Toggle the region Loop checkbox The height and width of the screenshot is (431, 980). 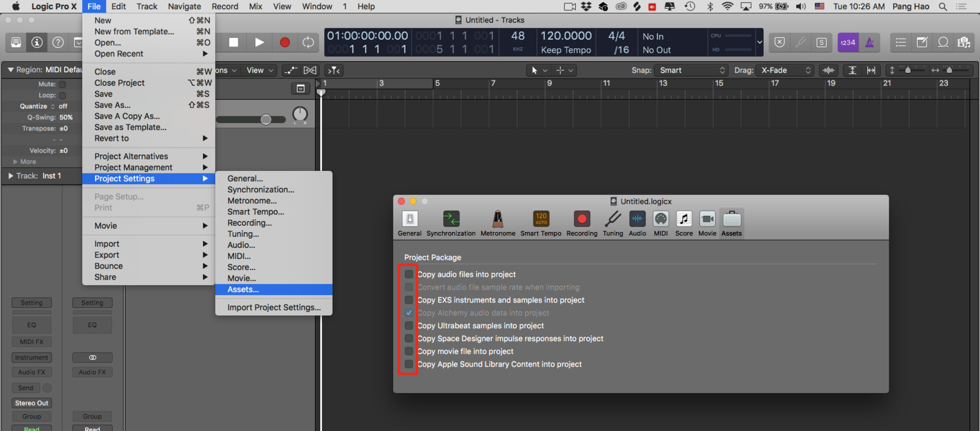coord(62,96)
